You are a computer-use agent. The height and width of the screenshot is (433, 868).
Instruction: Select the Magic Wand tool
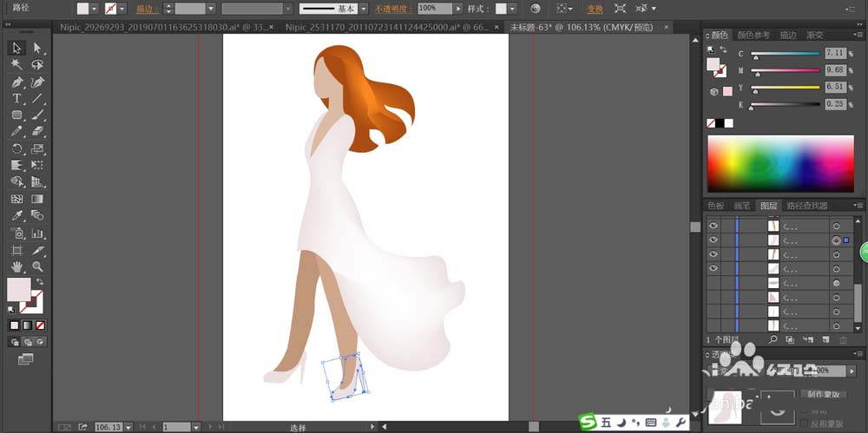(16, 65)
